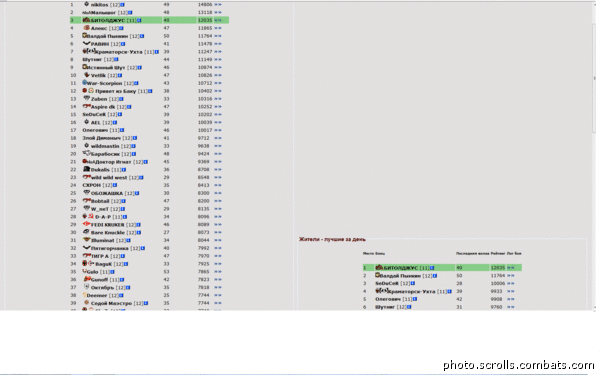Click clan emblem before Октябрь

pos(86,287)
